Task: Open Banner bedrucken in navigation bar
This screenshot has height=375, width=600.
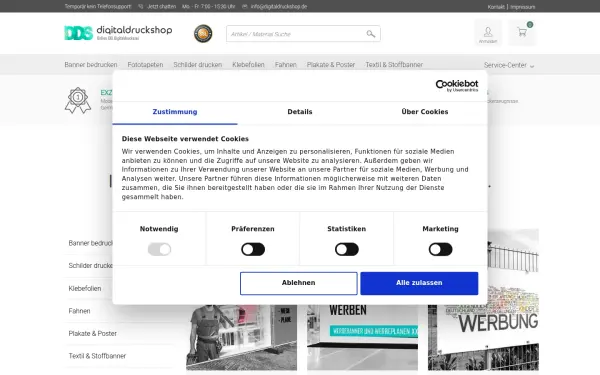Action: pyautogui.click(x=91, y=65)
